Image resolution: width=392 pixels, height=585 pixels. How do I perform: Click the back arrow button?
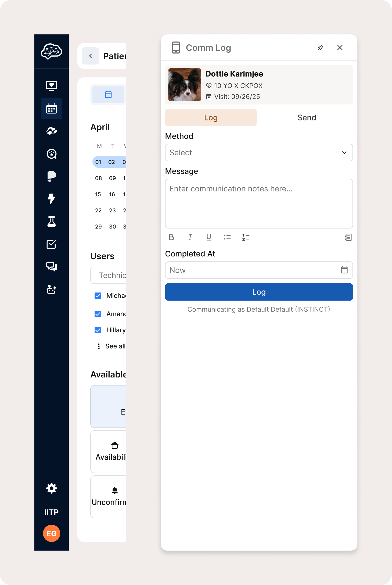click(90, 56)
